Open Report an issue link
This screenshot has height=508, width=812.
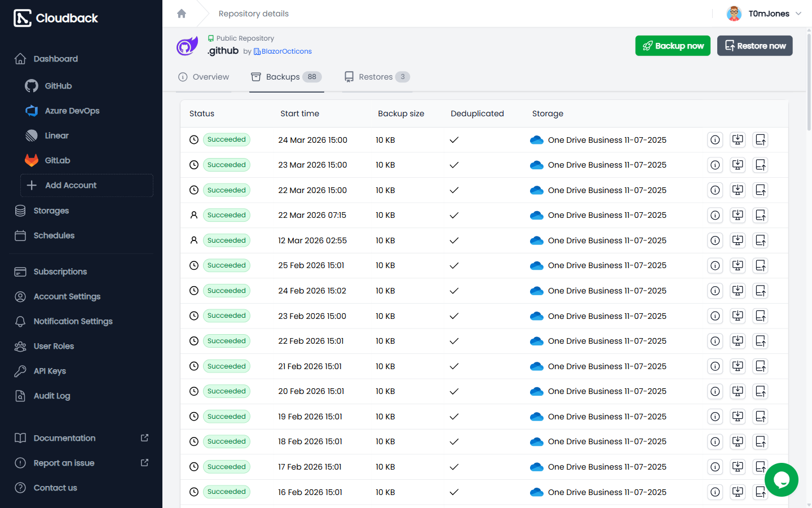tap(81, 463)
